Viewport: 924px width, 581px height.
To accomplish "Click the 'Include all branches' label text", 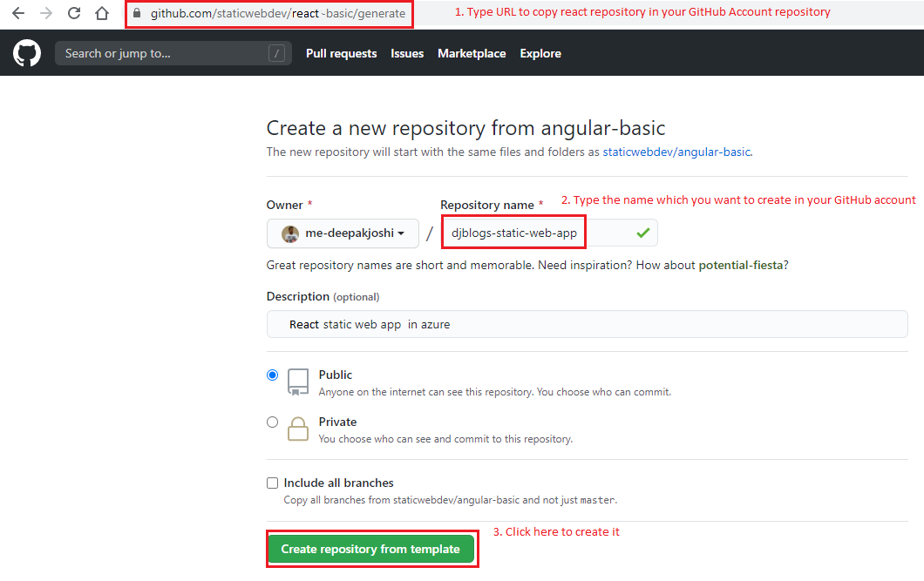I will pyautogui.click(x=339, y=483).
